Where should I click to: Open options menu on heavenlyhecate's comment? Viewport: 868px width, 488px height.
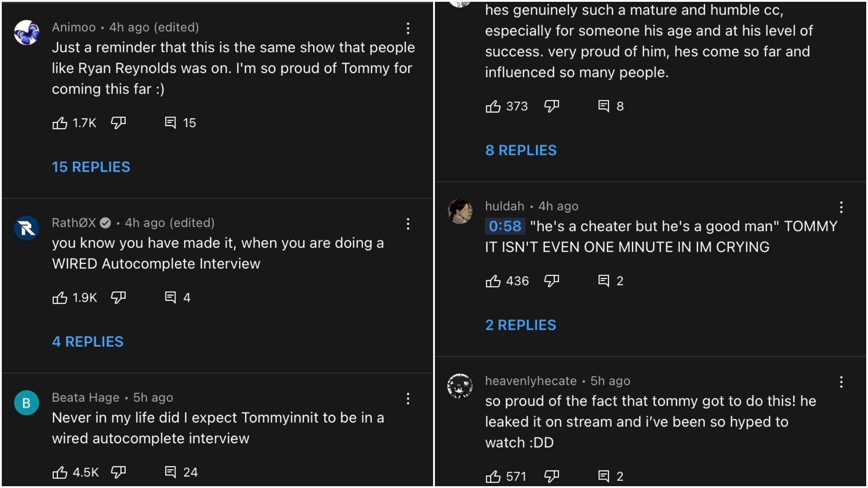point(841,382)
